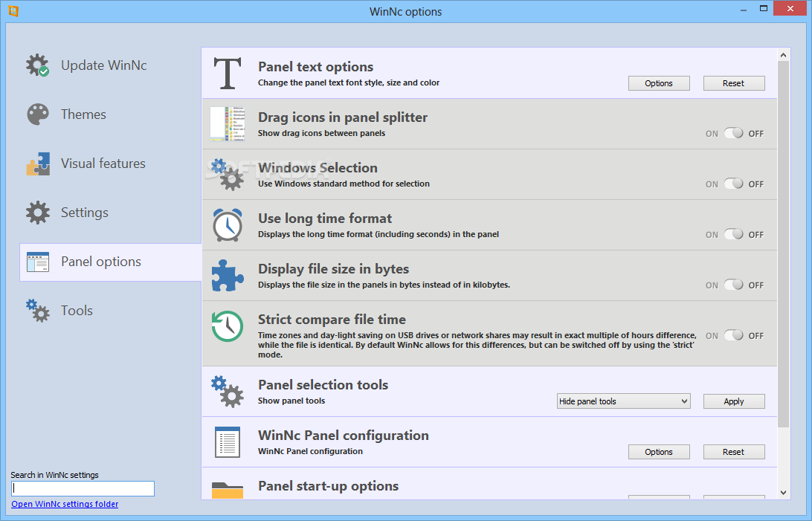812x521 pixels.
Task: Click the Panel start-up options folder icon
Action: click(228, 490)
